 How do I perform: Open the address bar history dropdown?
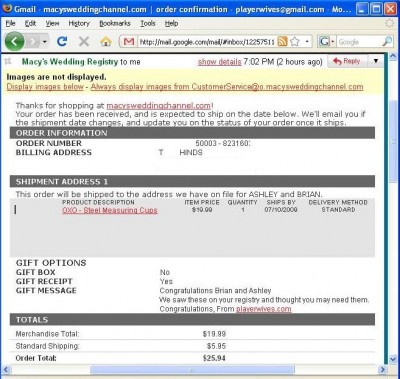coord(307,42)
